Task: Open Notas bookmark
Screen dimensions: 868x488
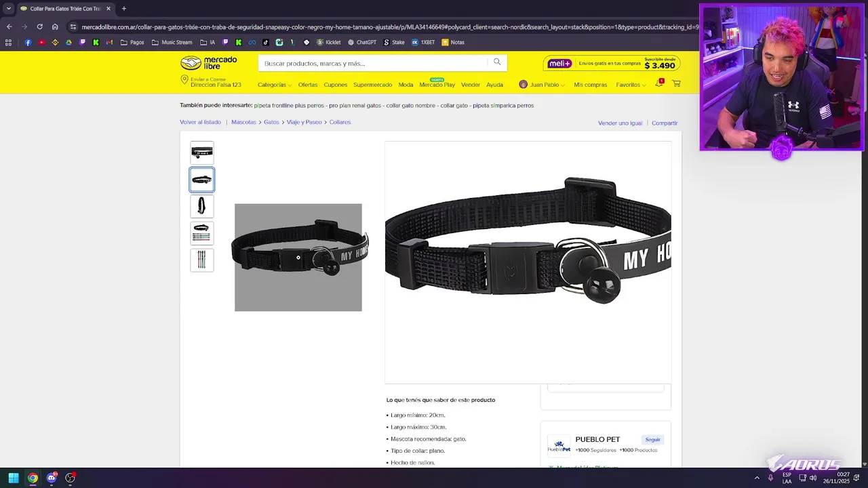Action: [453, 42]
